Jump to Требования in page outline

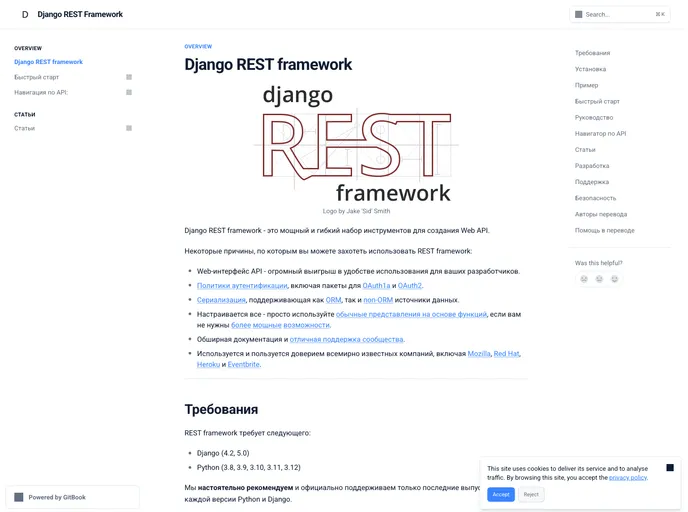click(592, 53)
